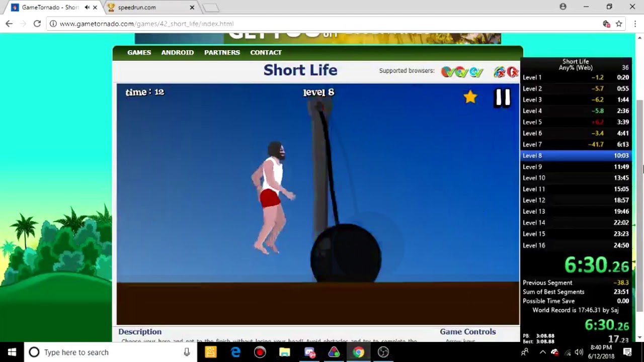Activate the taskbar microphone icon
Screen dimensions: 644x362
187,352
